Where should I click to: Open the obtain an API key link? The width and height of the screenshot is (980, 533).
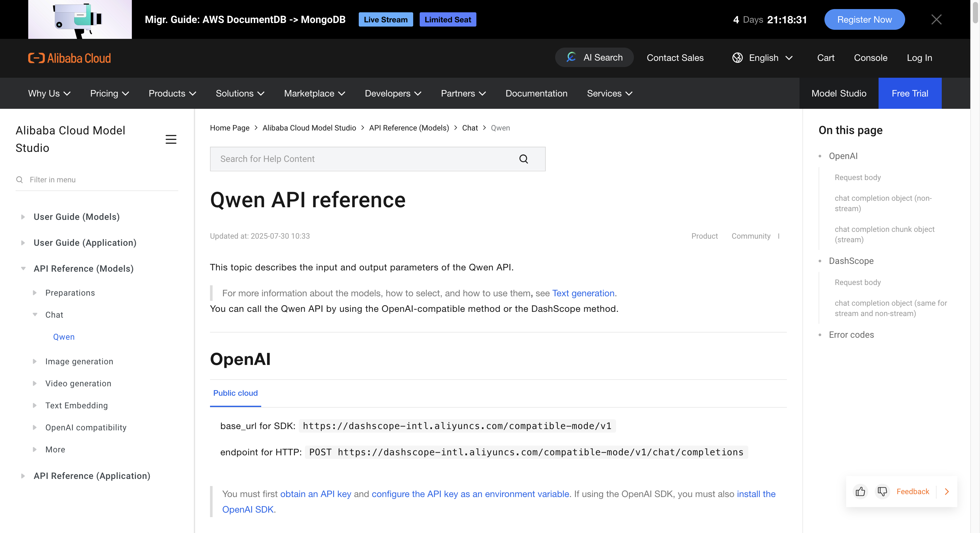[316, 494]
